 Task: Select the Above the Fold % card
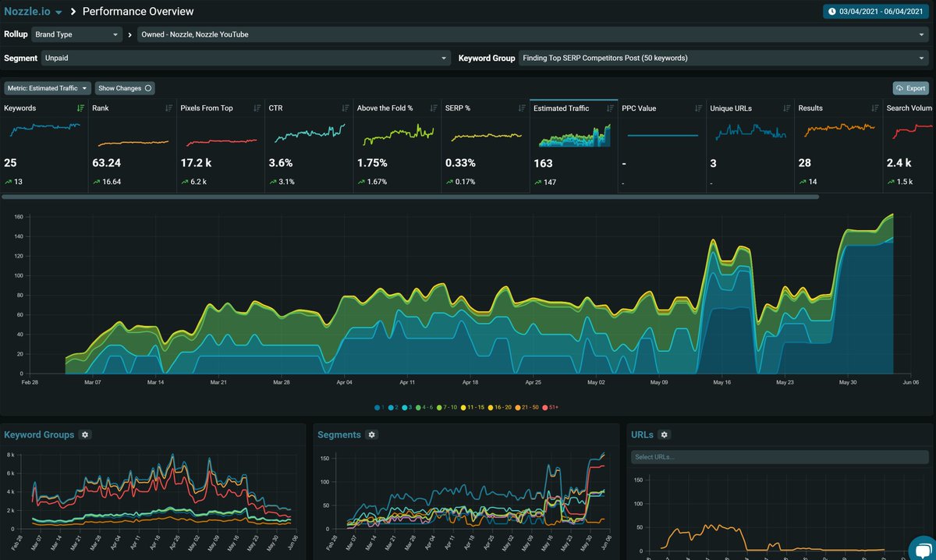(396, 145)
